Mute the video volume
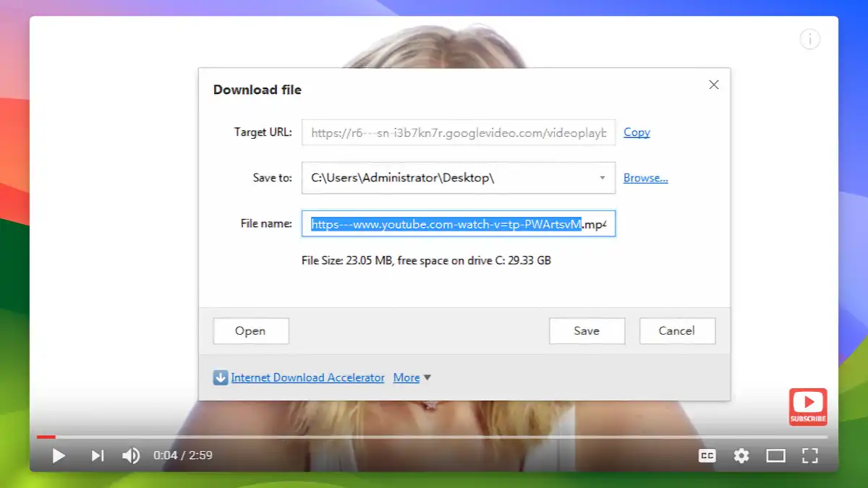868x488 pixels. click(x=131, y=455)
